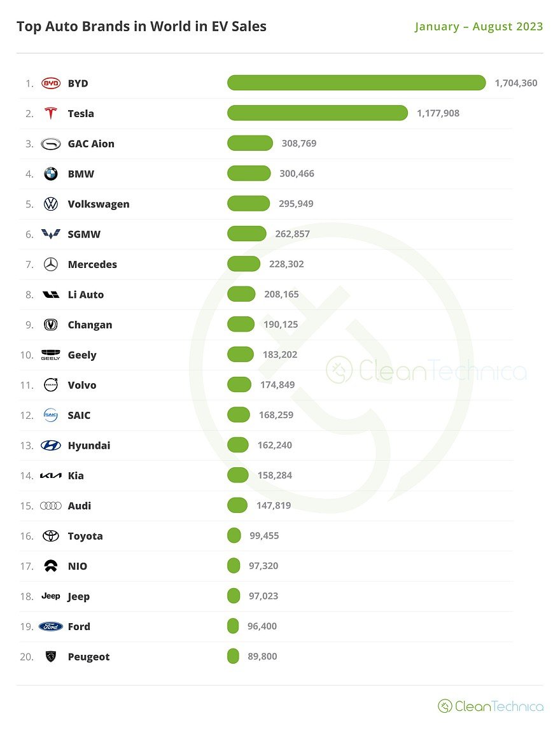This screenshot has width=560, height=730.
Task: Click the Audi four-rings logo
Action: 51,506
